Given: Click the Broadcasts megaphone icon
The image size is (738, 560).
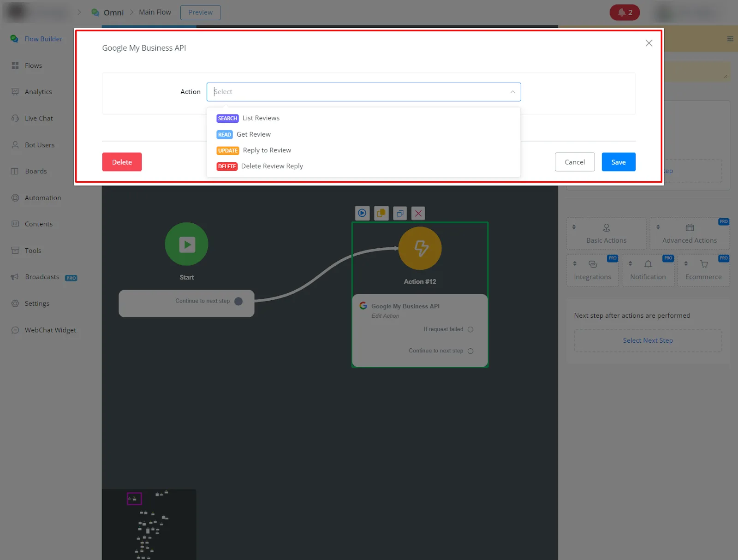Looking at the screenshot, I should point(15,277).
